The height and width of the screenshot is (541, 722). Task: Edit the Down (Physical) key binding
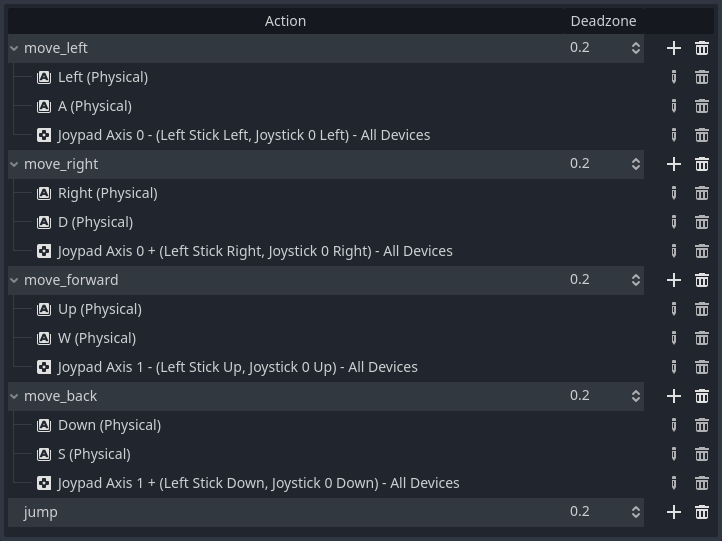(x=674, y=425)
